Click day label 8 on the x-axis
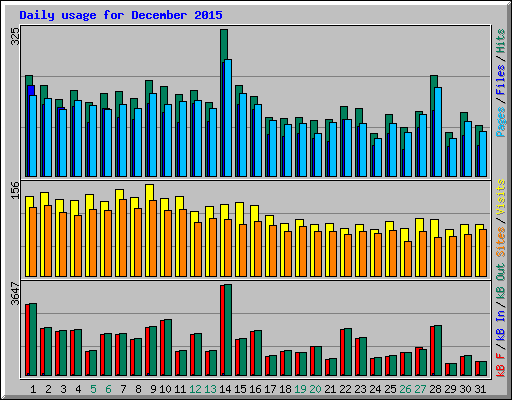The height and width of the screenshot is (400, 512). tap(138, 389)
